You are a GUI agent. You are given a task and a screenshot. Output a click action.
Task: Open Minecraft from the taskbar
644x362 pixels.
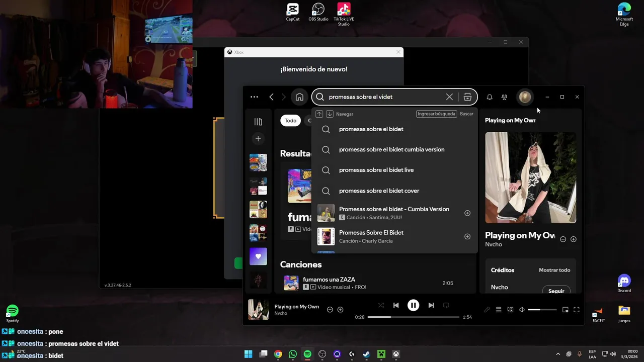[x=381, y=354]
